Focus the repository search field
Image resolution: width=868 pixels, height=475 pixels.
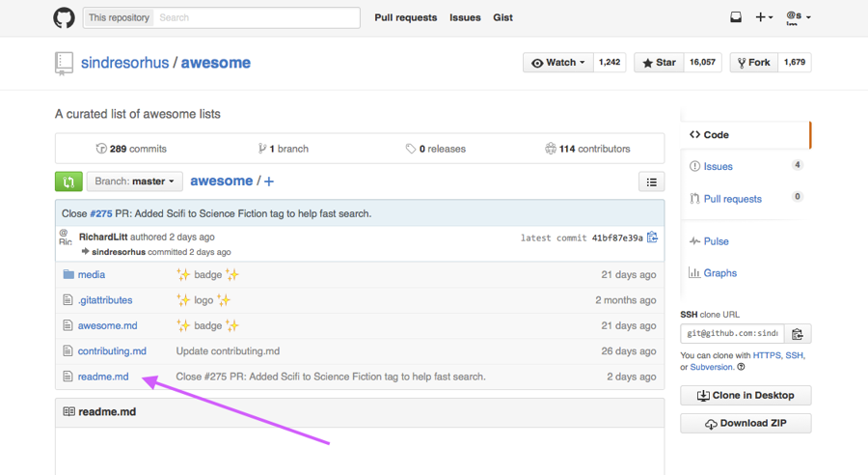tap(257, 17)
